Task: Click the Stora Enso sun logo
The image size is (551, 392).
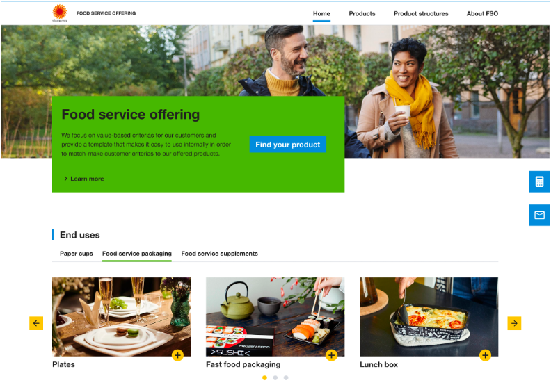Action: [x=59, y=13]
